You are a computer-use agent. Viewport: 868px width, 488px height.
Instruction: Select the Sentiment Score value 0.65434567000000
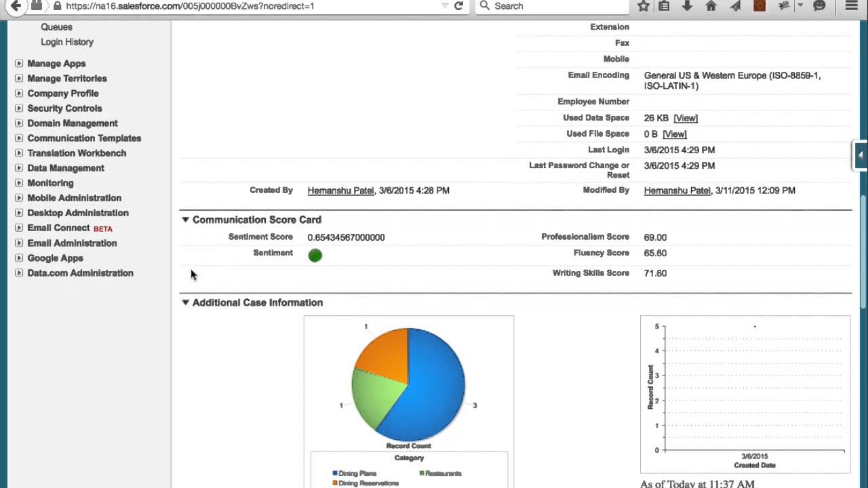click(346, 237)
